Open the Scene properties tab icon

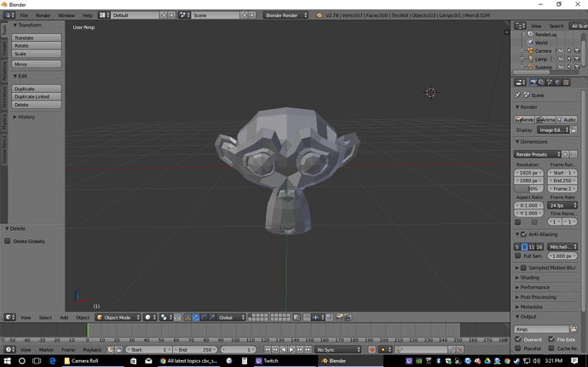click(550, 82)
